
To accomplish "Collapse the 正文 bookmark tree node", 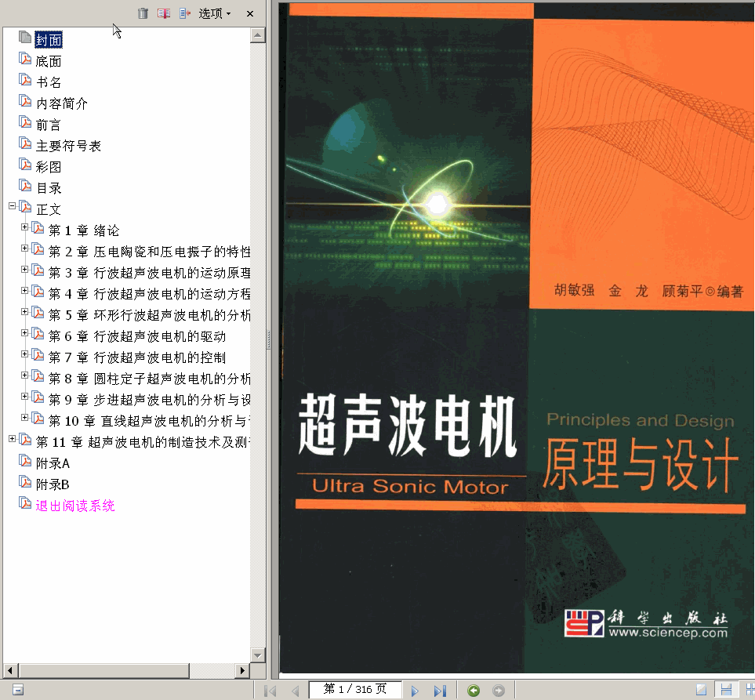I will (x=13, y=206).
